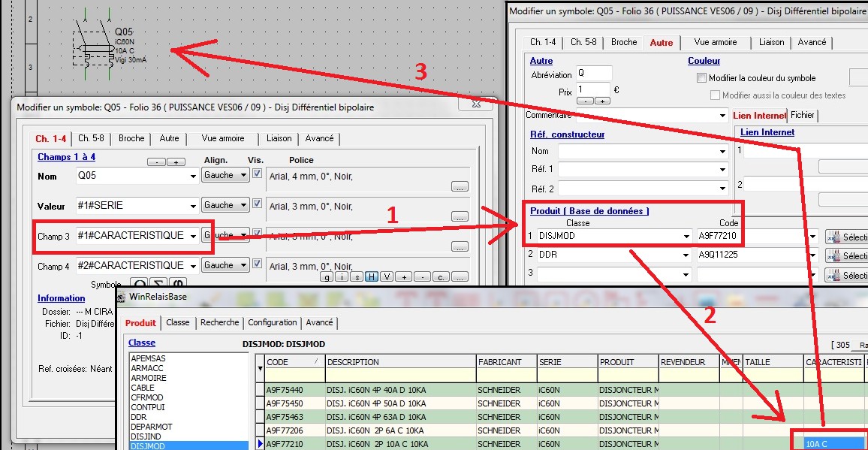Click the 'Produit ( Base de données )' link
The height and width of the screenshot is (450, 868).
pyautogui.click(x=589, y=211)
